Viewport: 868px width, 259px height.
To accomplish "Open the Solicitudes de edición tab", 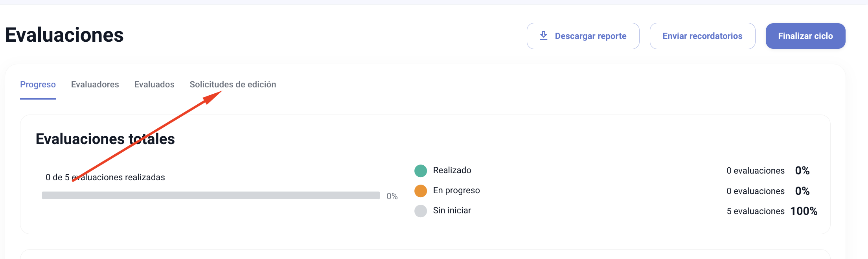I will pos(233,85).
